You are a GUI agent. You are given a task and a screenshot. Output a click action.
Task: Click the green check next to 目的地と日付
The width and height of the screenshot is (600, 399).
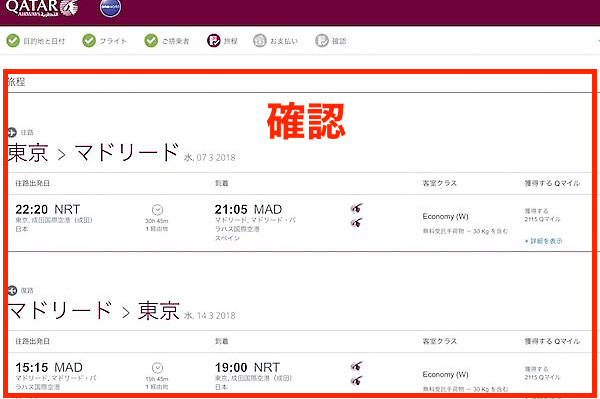pos(13,41)
